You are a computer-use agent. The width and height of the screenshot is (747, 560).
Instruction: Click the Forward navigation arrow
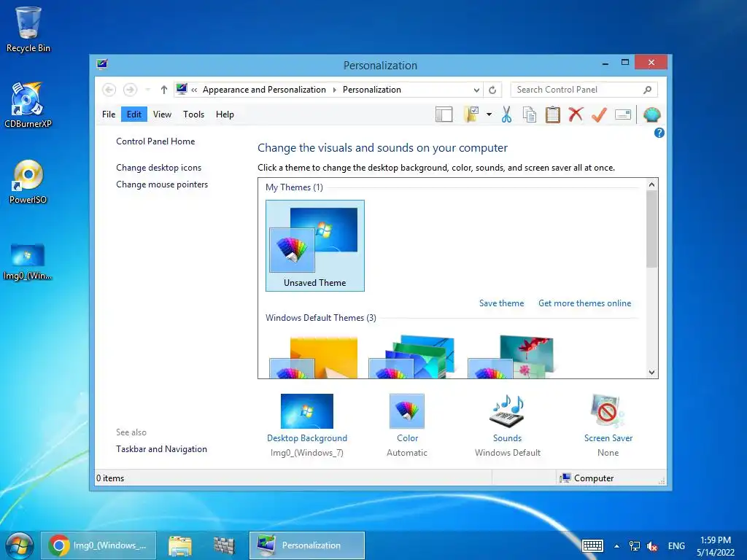click(130, 90)
